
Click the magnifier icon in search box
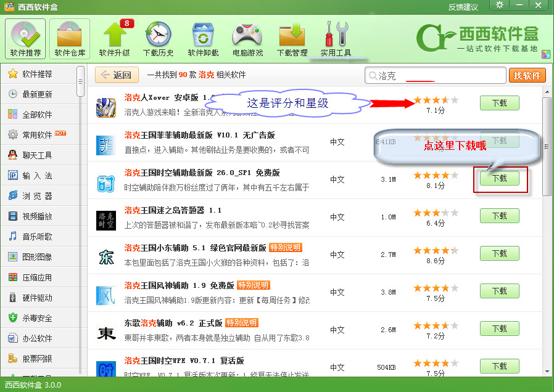pyautogui.click(x=373, y=76)
